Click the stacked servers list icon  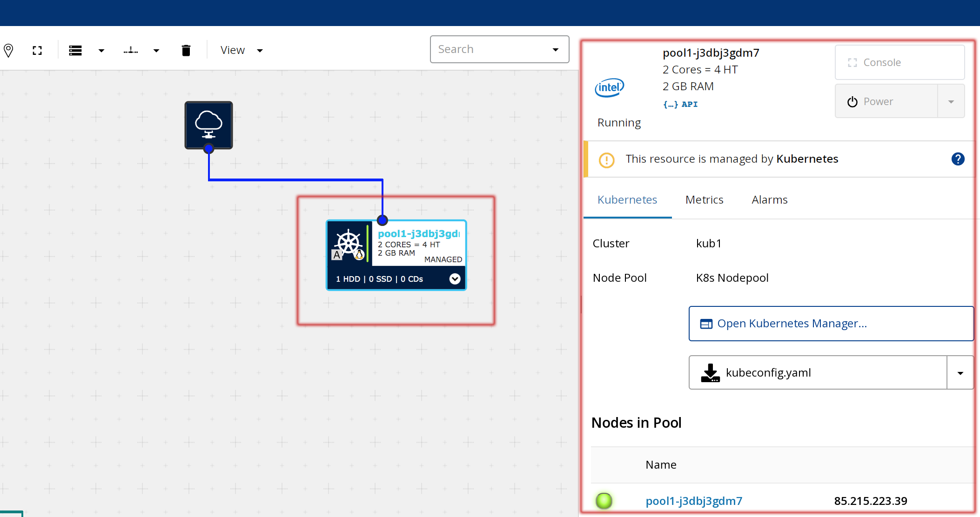(75, 50)
